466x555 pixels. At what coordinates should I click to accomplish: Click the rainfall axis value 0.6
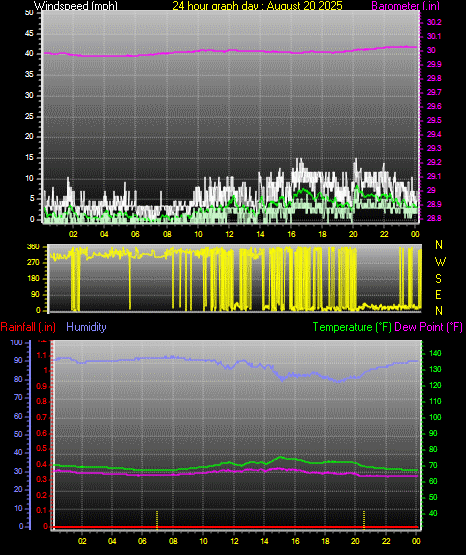pyautogui.click(x=42, y=433)
